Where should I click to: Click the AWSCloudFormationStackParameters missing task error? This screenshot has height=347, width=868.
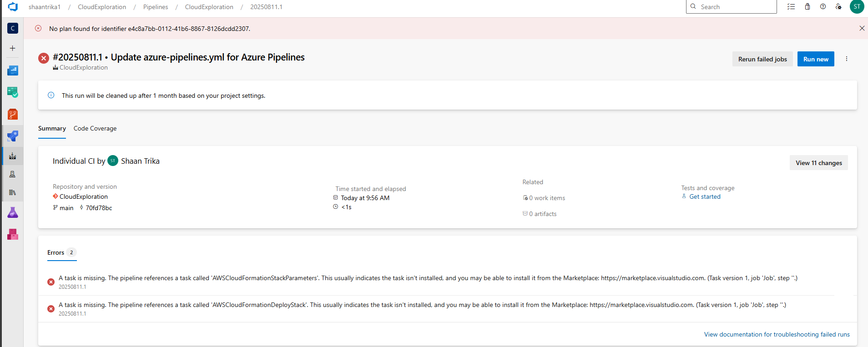[x=428, y=278]
